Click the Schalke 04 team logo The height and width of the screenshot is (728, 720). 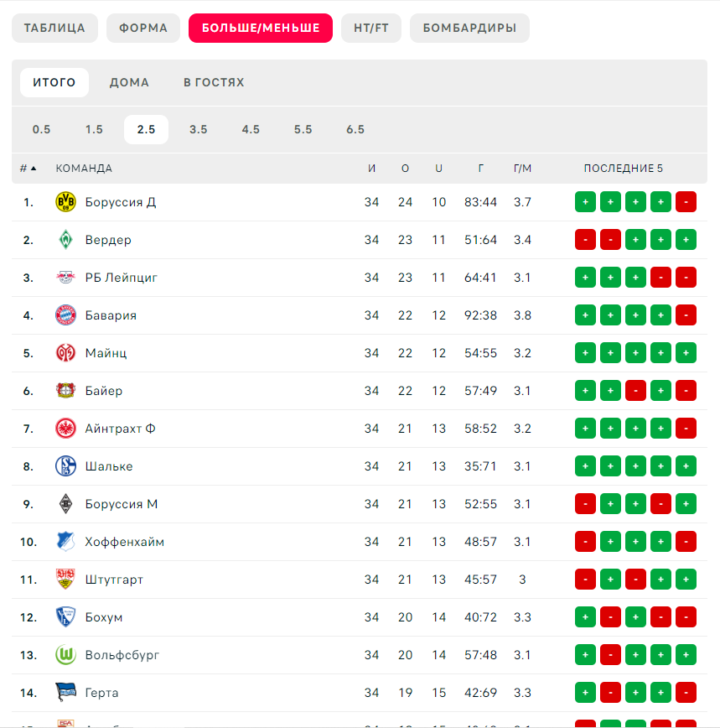tap(65, 466)
